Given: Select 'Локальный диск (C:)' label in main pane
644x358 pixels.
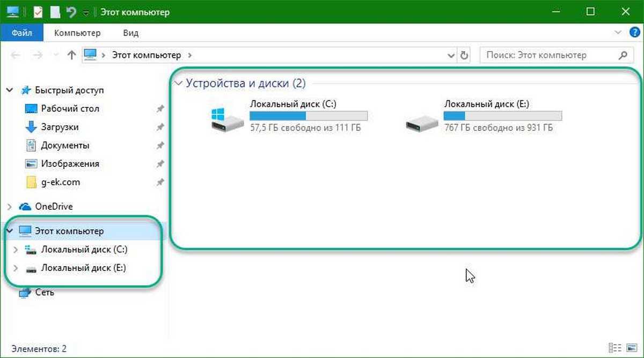Looking at the screenshot, I should coord(293,104).
